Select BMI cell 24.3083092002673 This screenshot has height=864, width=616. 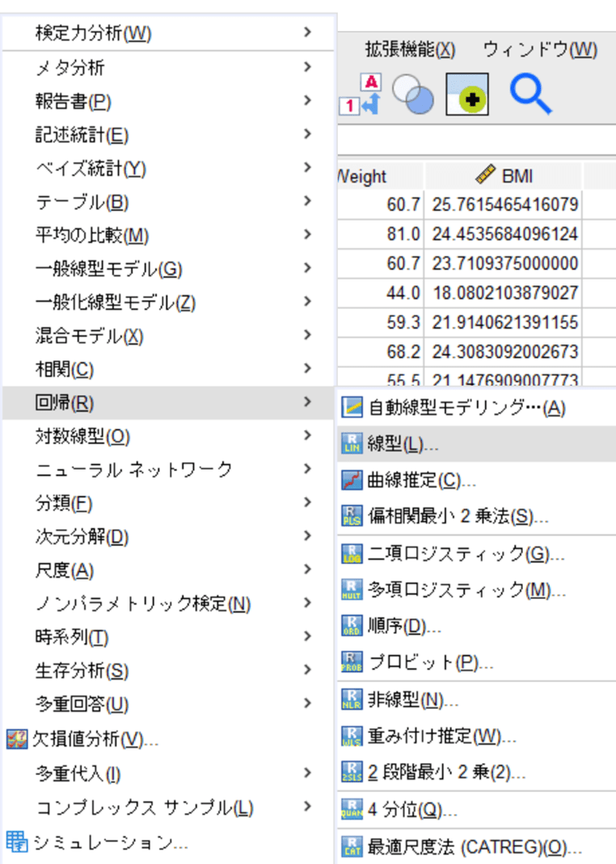tap(504, 352)
